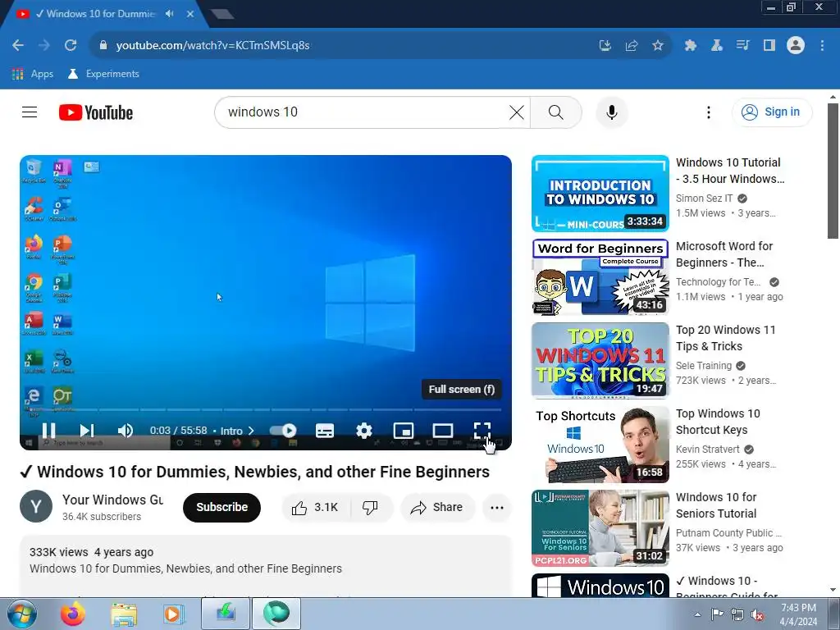The image size is (840, 630).
Task: Open browser Extensions puzzle icon
Action: coord(691,46)
